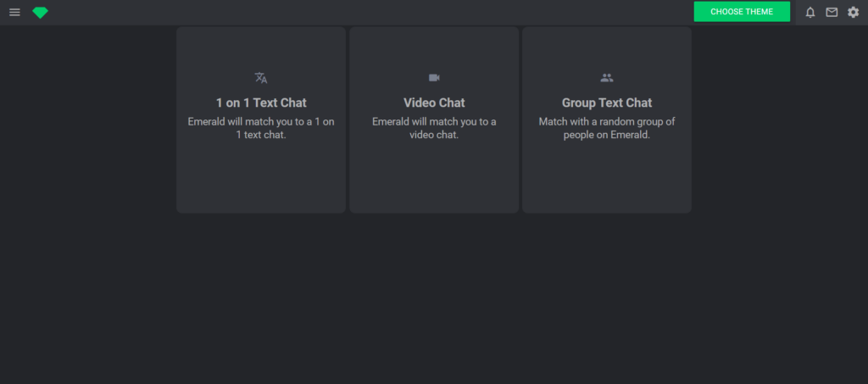Click the group people icon

click(607, 78)
